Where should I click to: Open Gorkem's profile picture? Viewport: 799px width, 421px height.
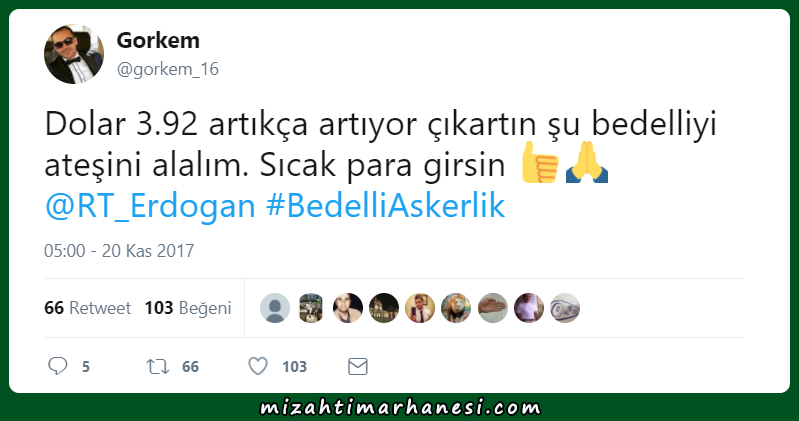(74, 54)
